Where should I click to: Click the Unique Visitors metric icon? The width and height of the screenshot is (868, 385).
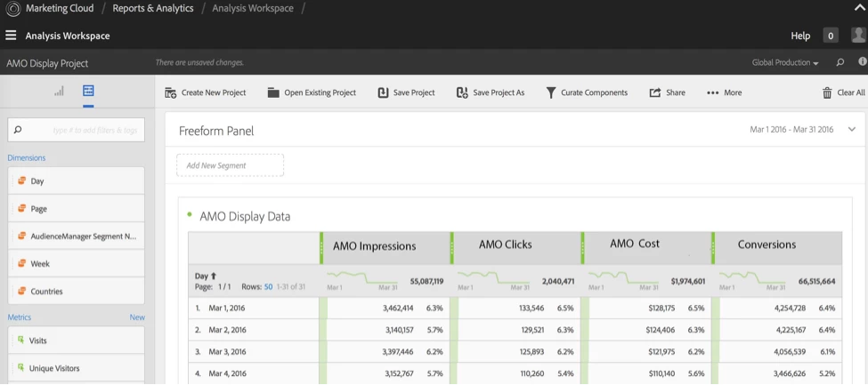click(21, 367)
